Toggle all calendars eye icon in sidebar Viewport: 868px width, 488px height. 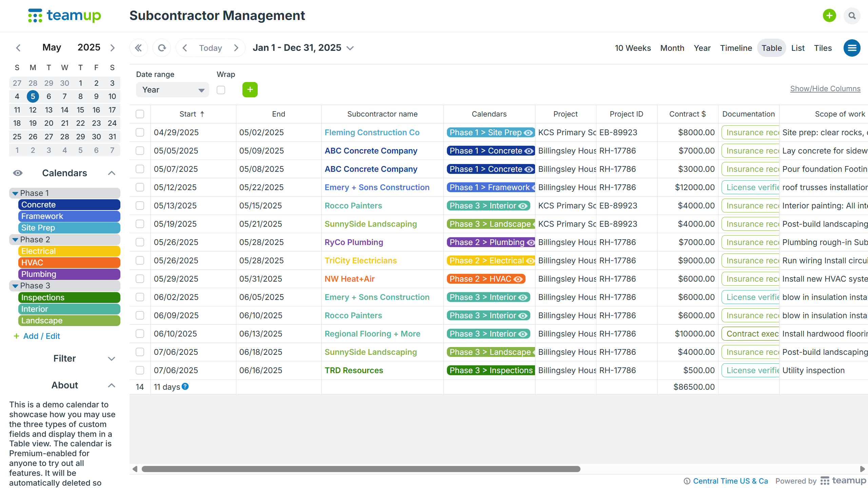point(18,173)
